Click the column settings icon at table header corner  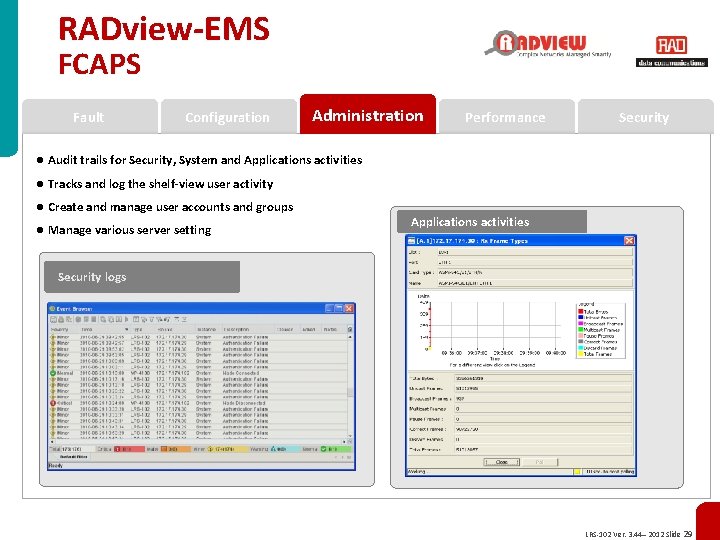[x=350, y=329]
